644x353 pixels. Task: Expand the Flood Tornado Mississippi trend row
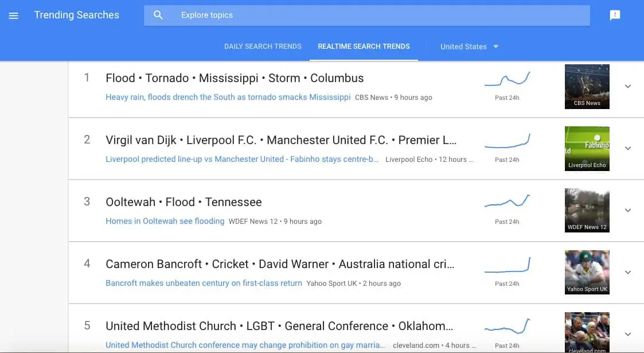pos(627,86)
